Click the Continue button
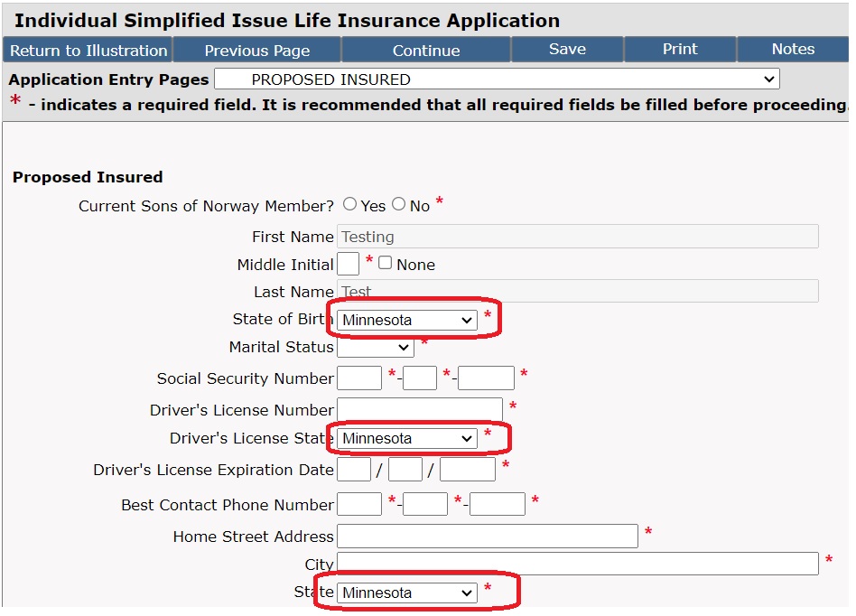 426,51
